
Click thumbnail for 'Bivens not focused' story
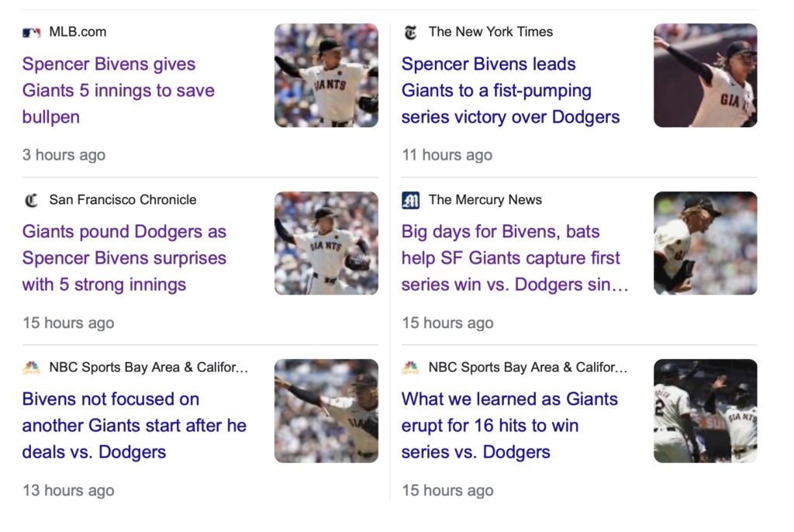tap(326, 410)
